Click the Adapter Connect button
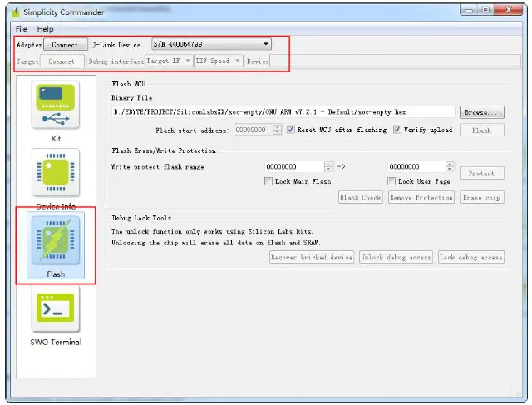532x405 pixels. tap(65, 44)
